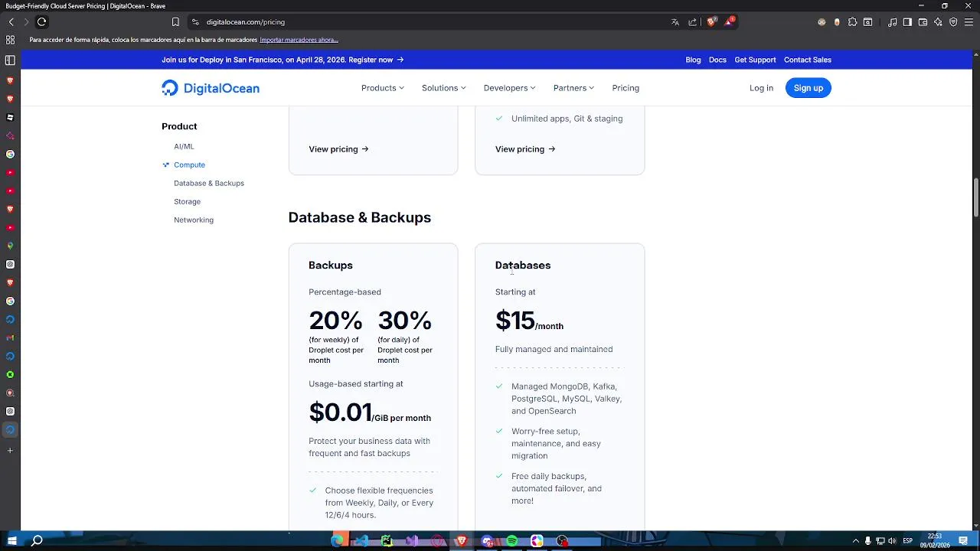Add new vertical tab with plus icon

point(10,451)
